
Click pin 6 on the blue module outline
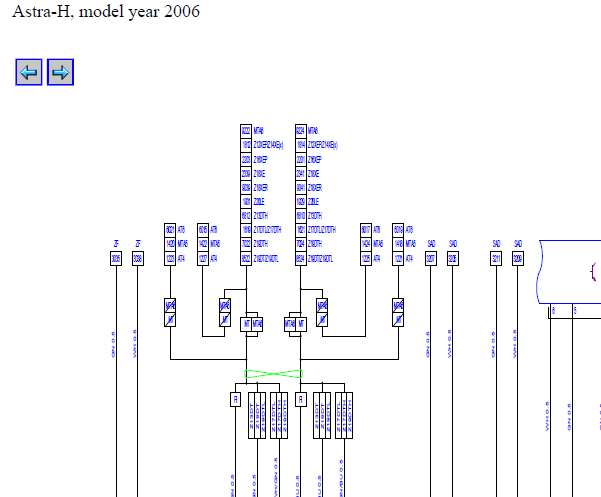tap(553, 311)
